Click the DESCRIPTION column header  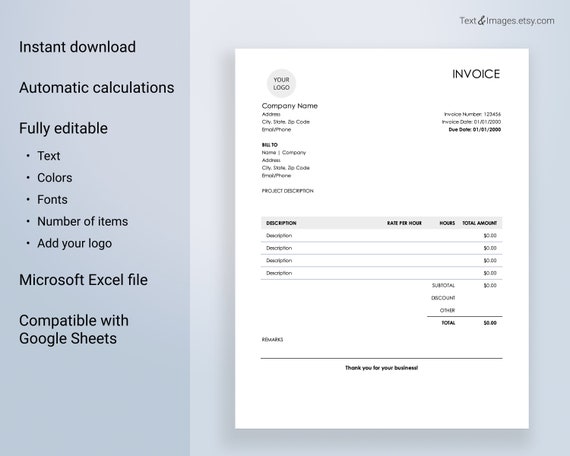[x=281, y=223]
